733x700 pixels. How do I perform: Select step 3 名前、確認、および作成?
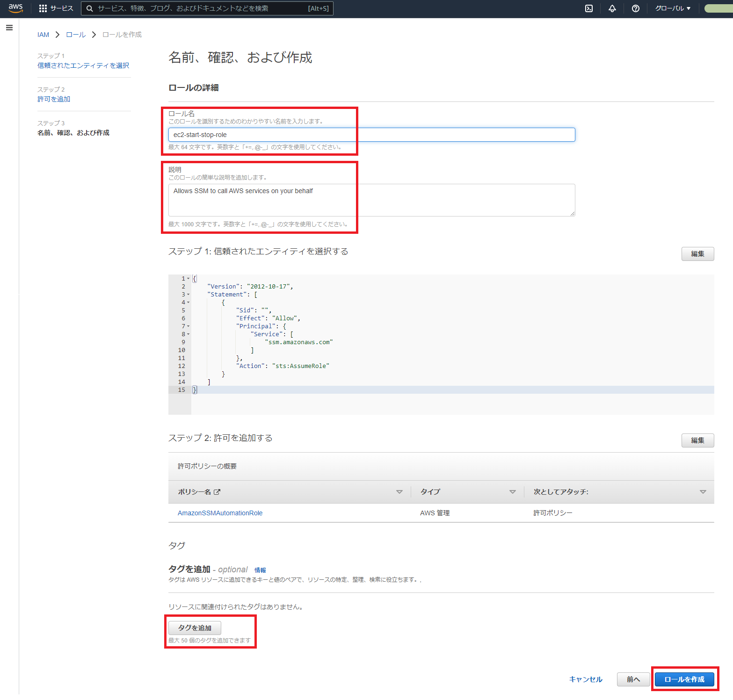coord(73,133)
